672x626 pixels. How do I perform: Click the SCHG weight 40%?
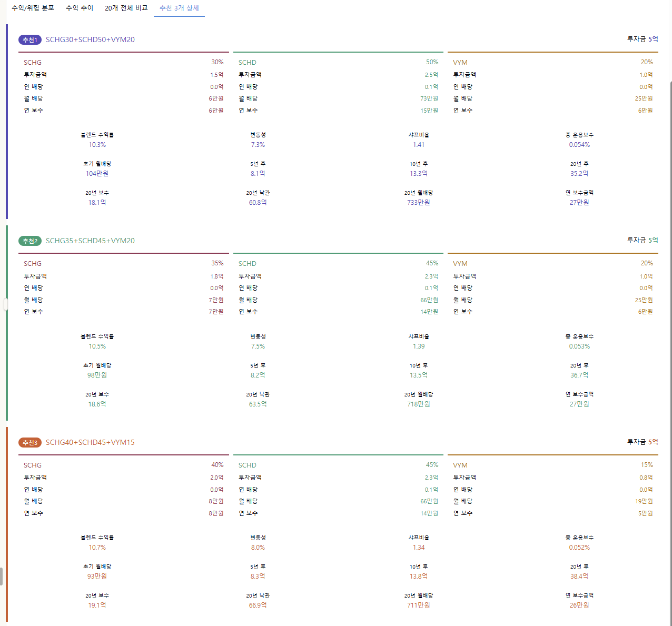[218, 465]
